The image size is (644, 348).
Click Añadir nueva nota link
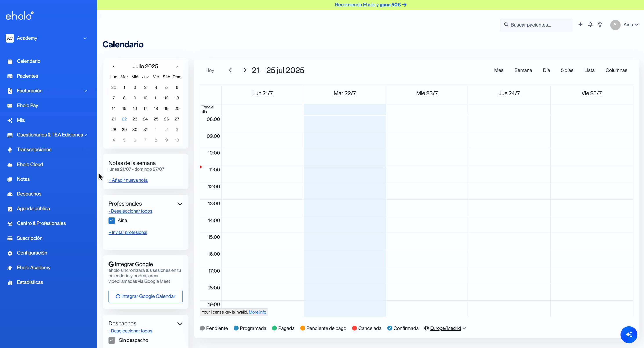tap(128, 180)
